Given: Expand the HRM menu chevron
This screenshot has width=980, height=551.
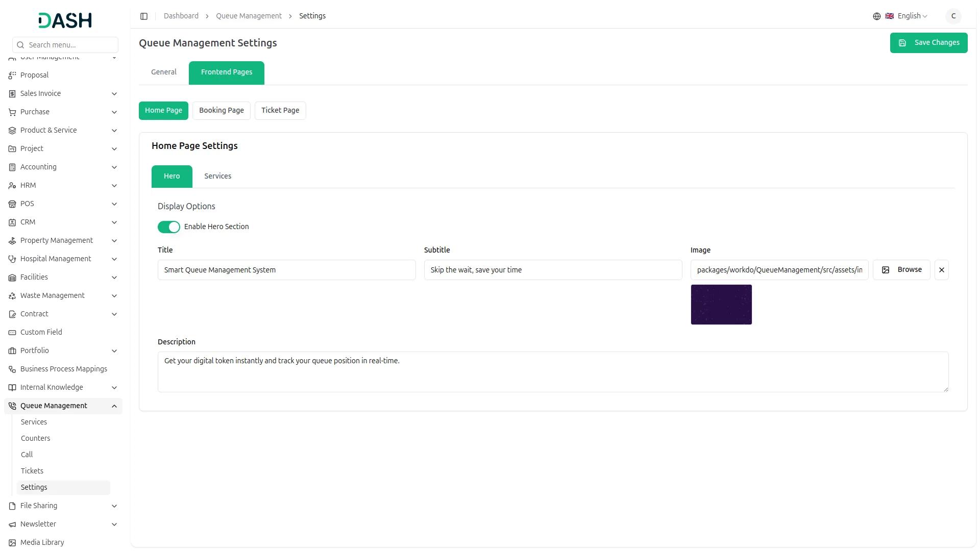Looking at the screenshot, I should (114, 186).
